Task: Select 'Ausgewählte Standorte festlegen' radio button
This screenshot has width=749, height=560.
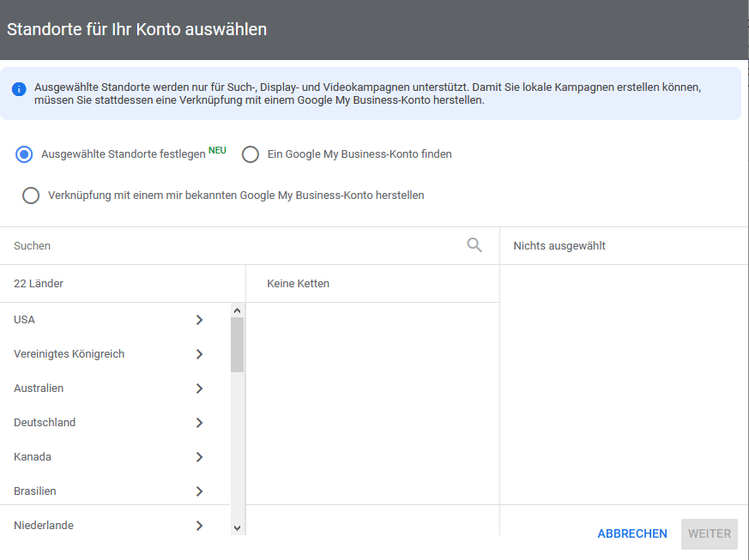Action: (24, 154)
